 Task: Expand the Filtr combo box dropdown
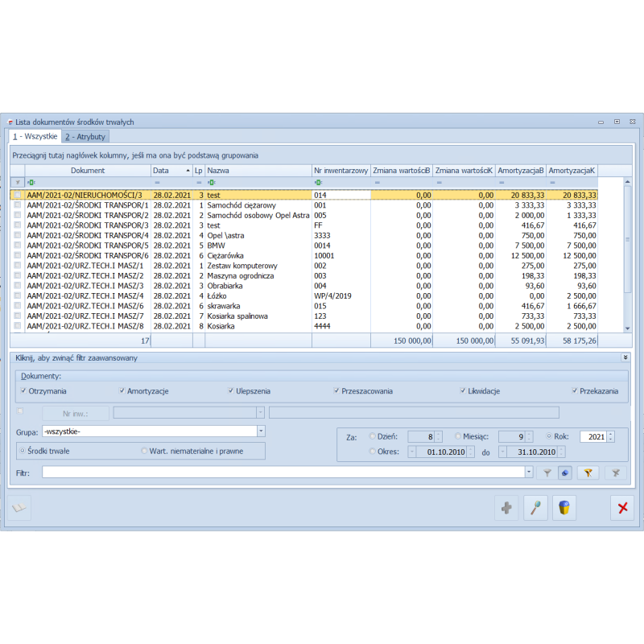tap(528, 473)
